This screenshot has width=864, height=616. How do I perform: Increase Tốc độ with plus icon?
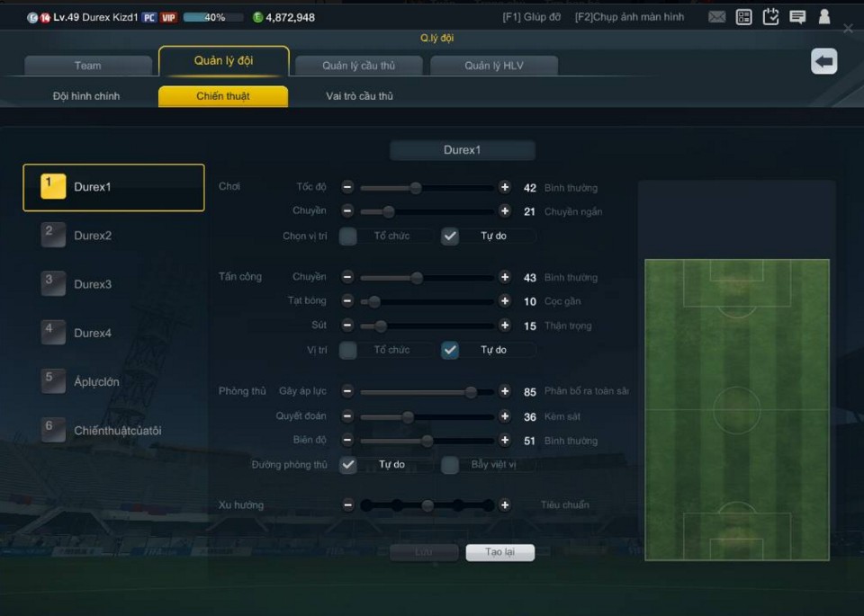[x=504, y=187]
